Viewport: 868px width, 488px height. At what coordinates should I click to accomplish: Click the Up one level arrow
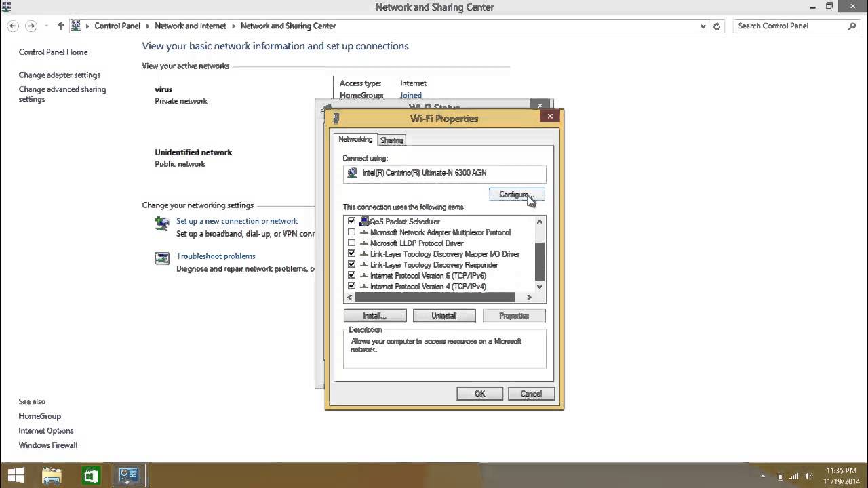(x=60, y=26)
